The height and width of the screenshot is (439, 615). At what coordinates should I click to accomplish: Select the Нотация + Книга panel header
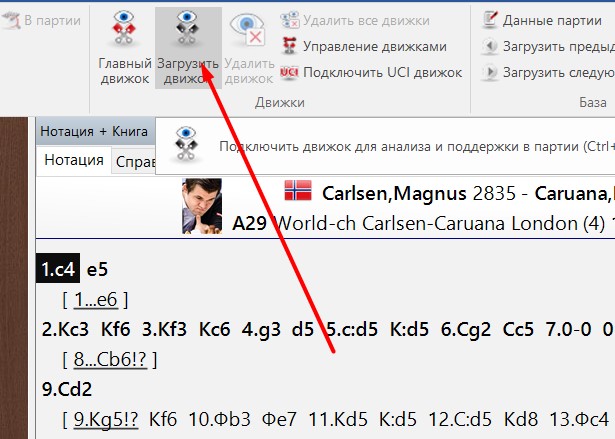click(94, 131)
